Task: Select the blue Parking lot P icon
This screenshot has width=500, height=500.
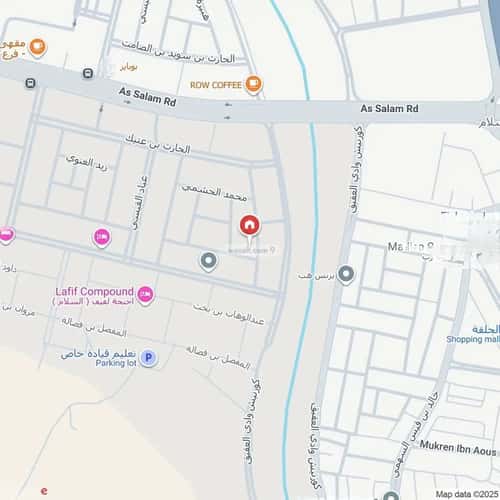Action: pos(148,358)
